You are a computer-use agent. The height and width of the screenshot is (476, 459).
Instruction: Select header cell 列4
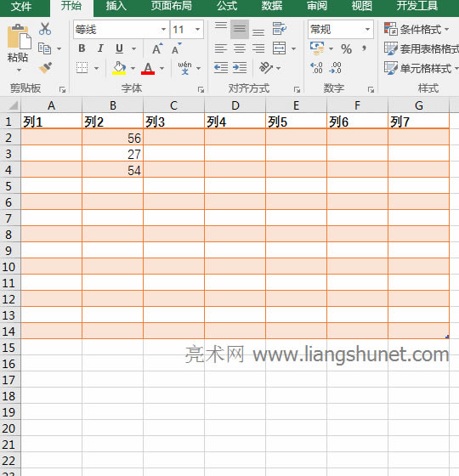tap(235, 121)
